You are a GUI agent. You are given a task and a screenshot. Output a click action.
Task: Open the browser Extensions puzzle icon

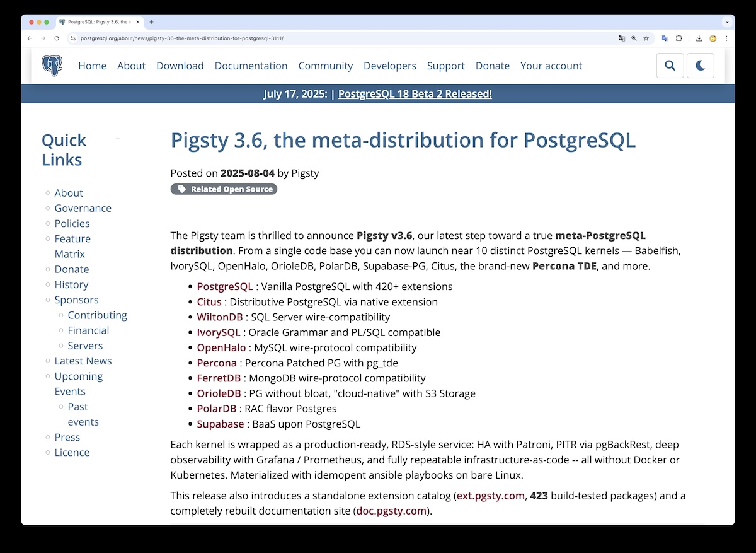(679, 38)
